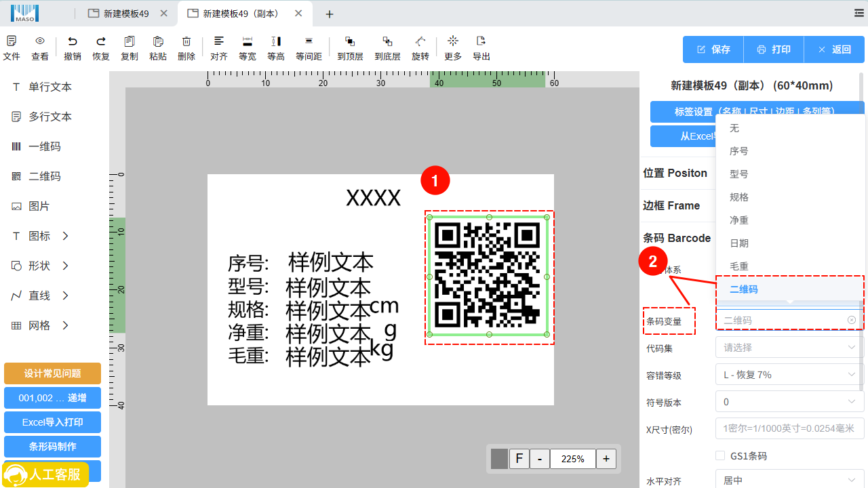Click the 001,002 … 递增 button

pos(52,398)
